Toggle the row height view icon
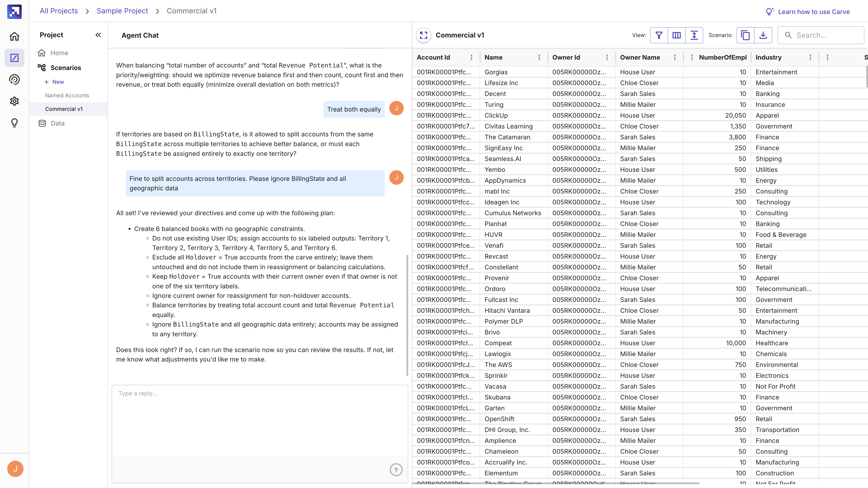Image resolution: width=868 pixels, height=488 pixels. click(x=694, y=35)
